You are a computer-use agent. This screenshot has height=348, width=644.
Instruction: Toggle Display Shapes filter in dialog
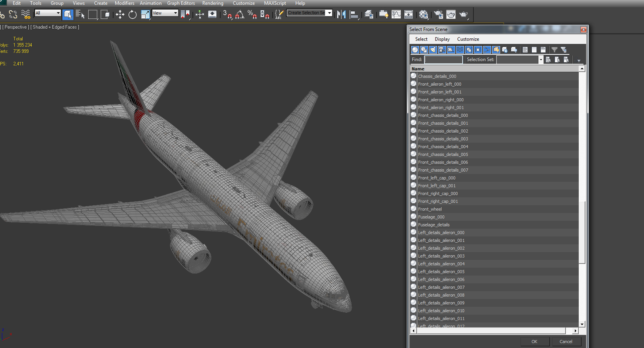pyautogui.click(x=424, y=50)
